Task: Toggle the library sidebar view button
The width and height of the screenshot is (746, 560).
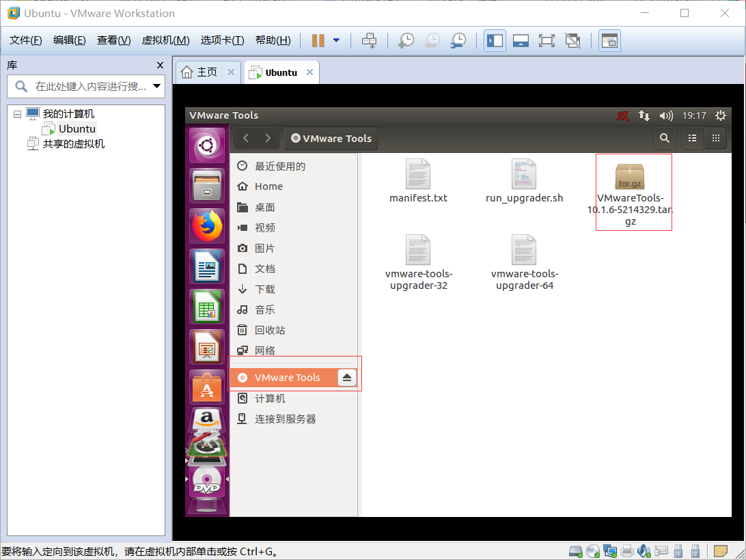Action: (495, 40)
